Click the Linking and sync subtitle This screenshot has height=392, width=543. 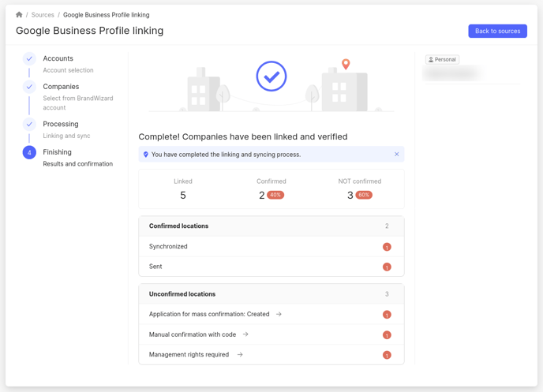pyautogui.click(x=66, y=136)
